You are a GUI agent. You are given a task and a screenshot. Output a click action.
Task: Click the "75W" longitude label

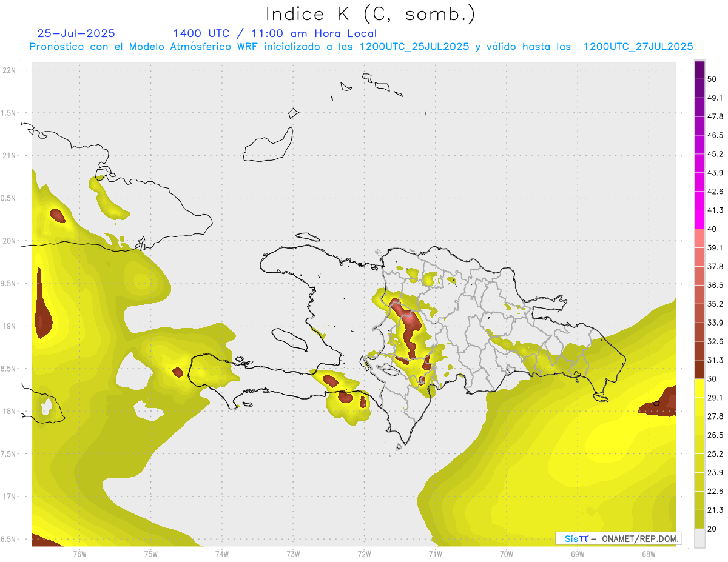(x=150, y=554)
